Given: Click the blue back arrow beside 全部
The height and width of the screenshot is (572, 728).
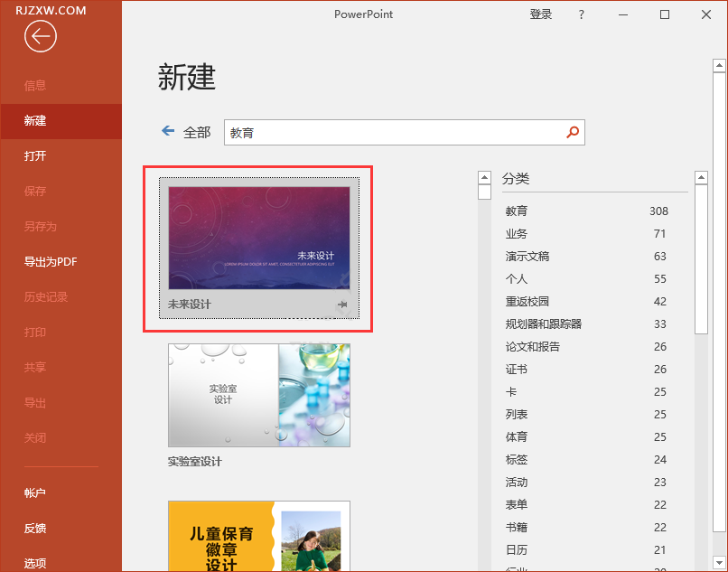Looking at the screenshot, I should click(167, 131).
